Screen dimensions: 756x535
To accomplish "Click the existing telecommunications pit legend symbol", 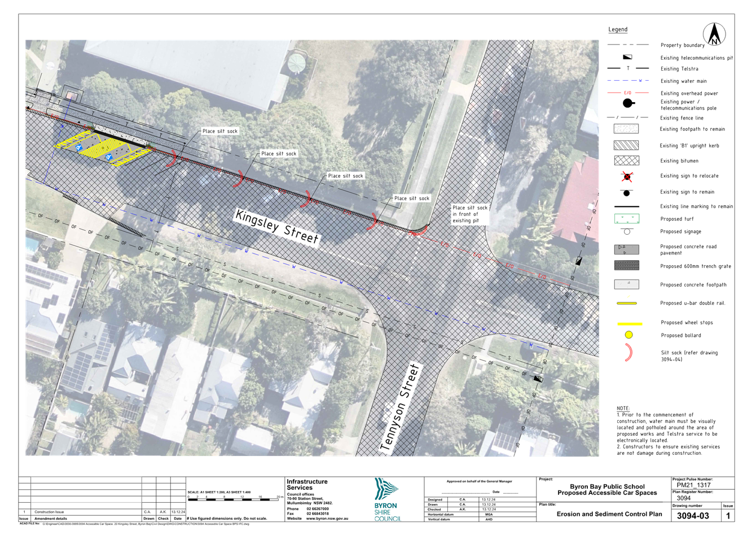I will point(627,57).
